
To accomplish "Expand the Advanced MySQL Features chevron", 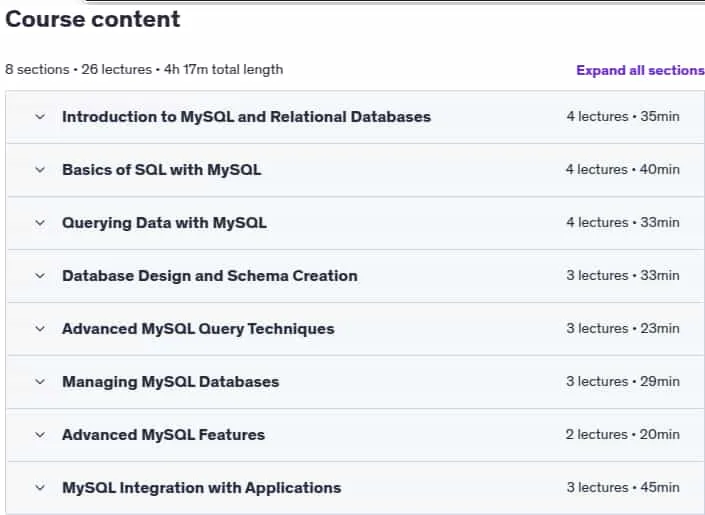I will point(40,435).
